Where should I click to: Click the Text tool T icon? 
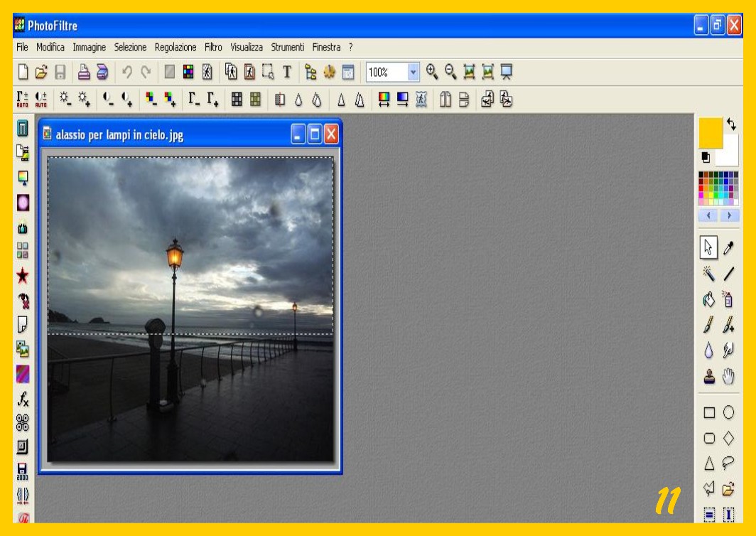click(287, 72)
